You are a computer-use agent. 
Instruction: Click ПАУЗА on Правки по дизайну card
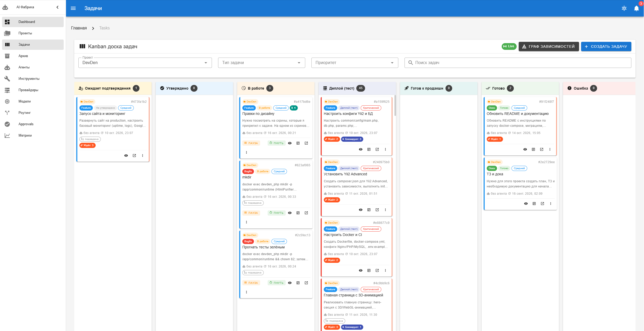pyautogui.click(x=251, y=143)
